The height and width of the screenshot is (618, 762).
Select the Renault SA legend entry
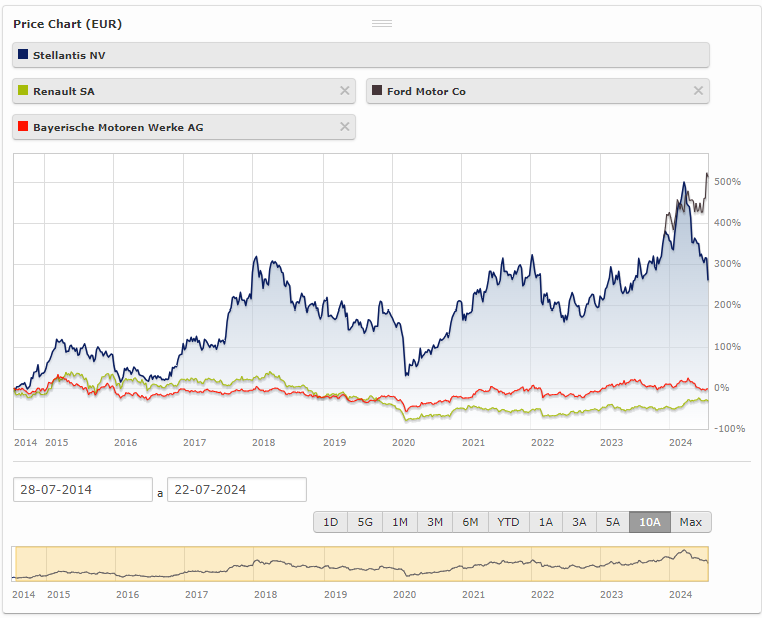184,91
